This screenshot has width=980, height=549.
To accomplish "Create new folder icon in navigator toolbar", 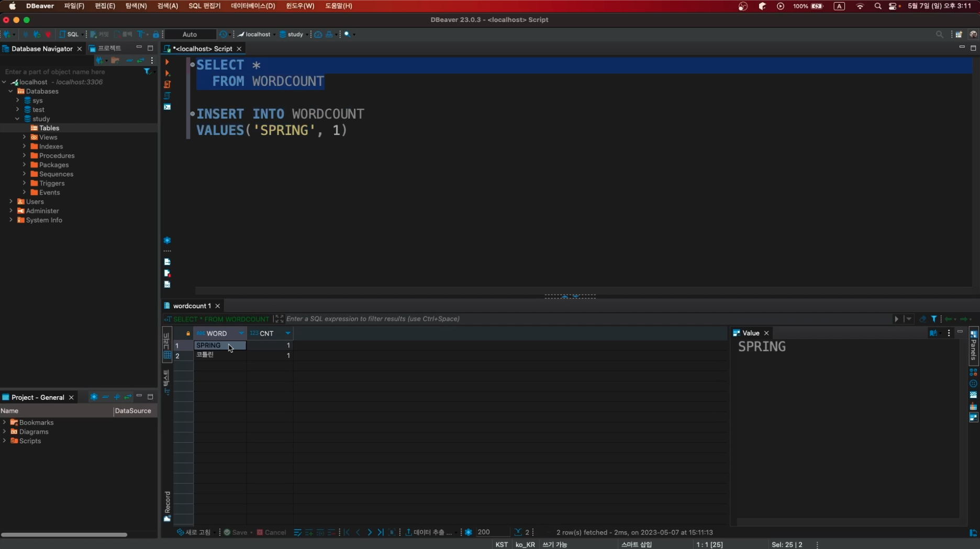I will (x=115, y=60).
